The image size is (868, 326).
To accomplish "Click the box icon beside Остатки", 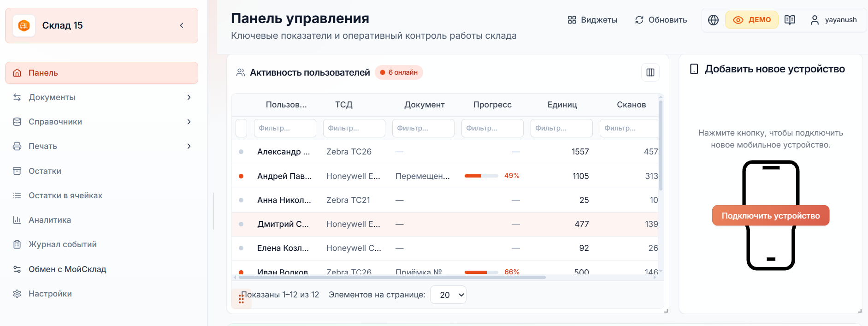I will click(17, 171).
